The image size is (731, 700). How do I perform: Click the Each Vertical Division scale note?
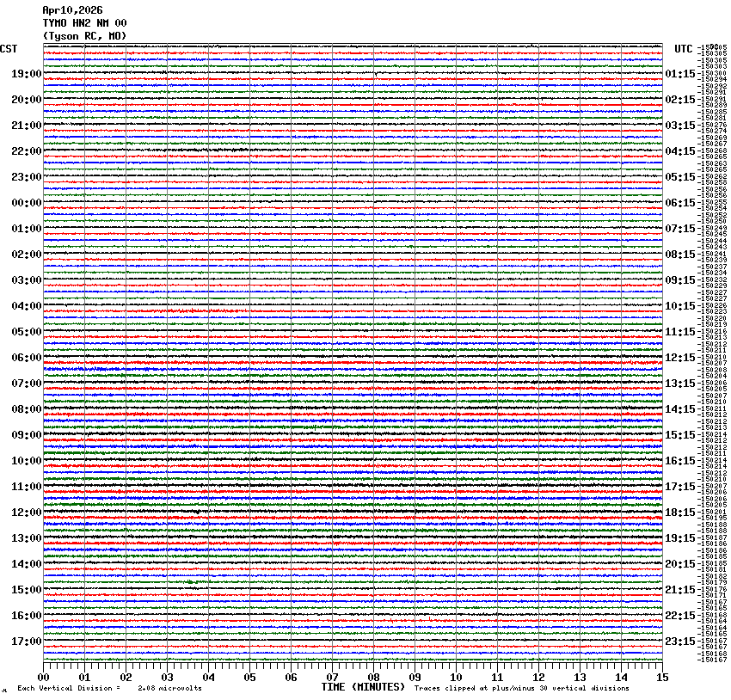[109, 688]
